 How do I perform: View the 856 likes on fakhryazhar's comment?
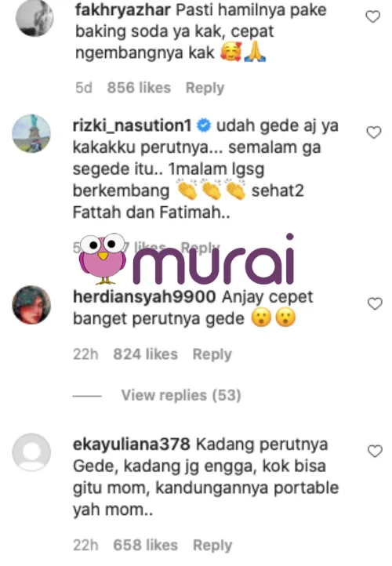[139, 88]
